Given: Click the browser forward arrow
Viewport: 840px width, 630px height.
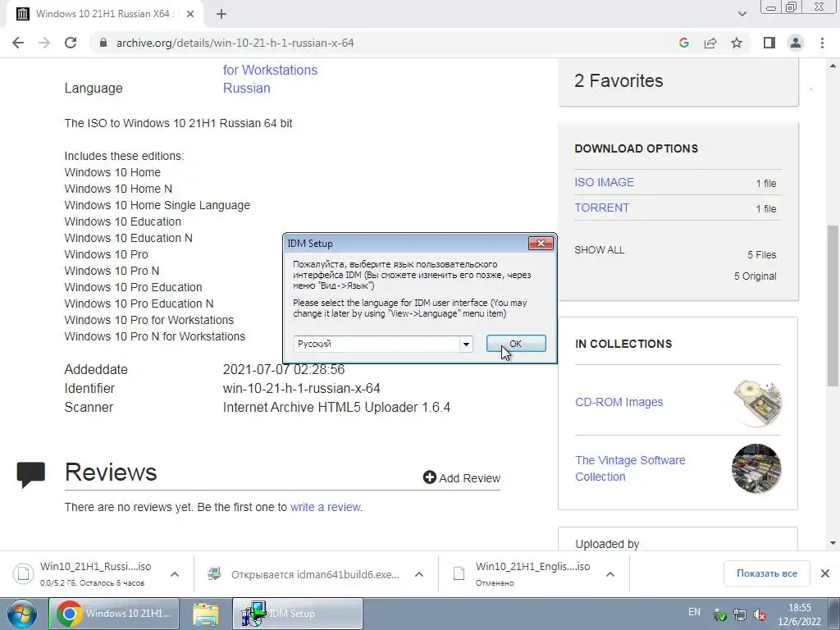Looking at the screenshot, I should 44,43.
